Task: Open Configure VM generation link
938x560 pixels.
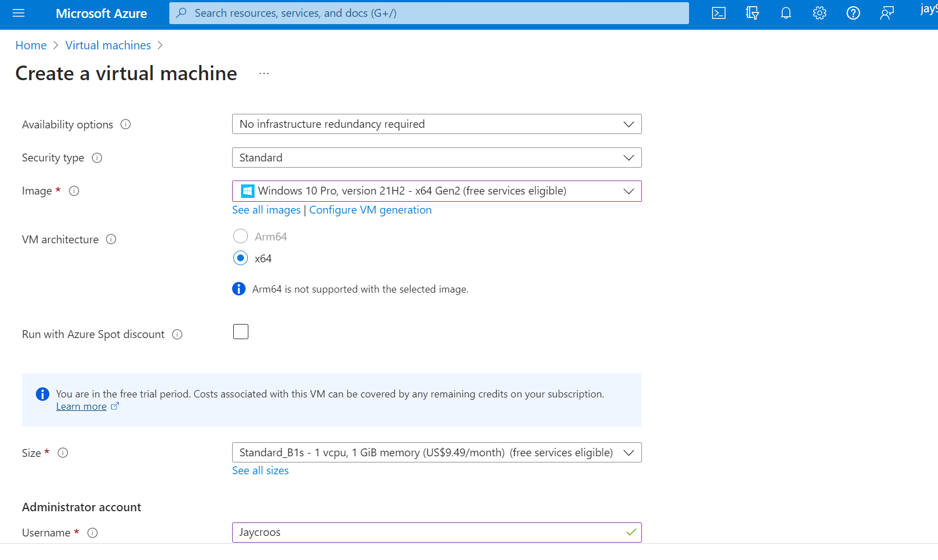Action: (371, 210)
